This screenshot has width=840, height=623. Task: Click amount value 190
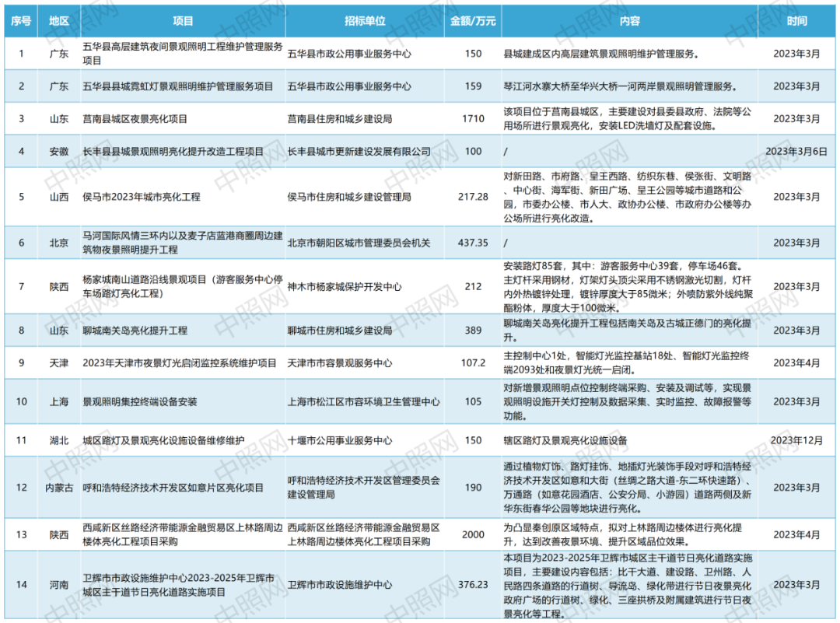473,488
